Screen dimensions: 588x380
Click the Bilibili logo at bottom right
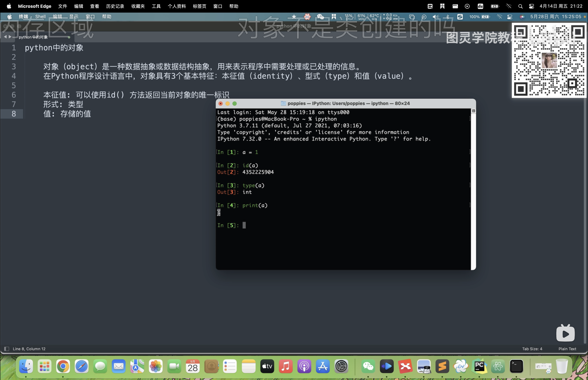pos(565,333)
